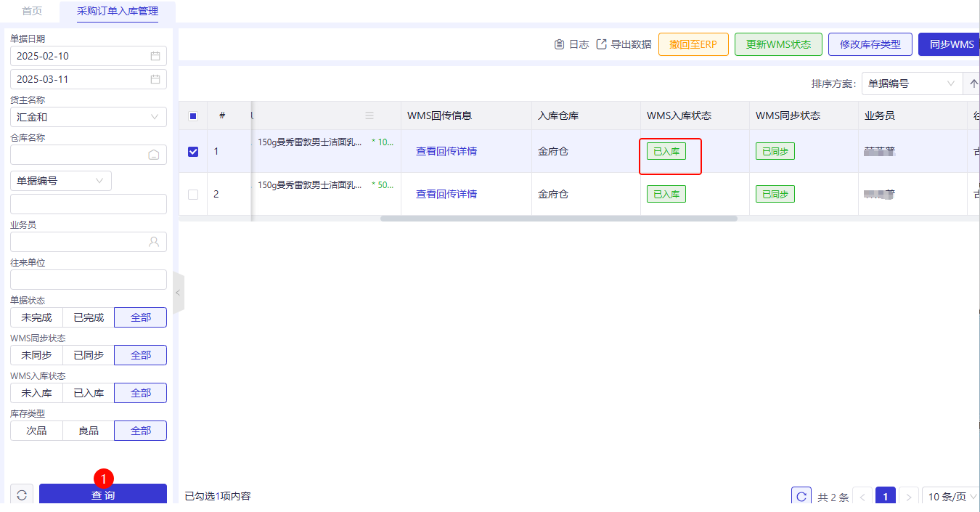This screenshot has width=980, height=512.
Task: Go to previous page arrow
Action: [862, 497]
